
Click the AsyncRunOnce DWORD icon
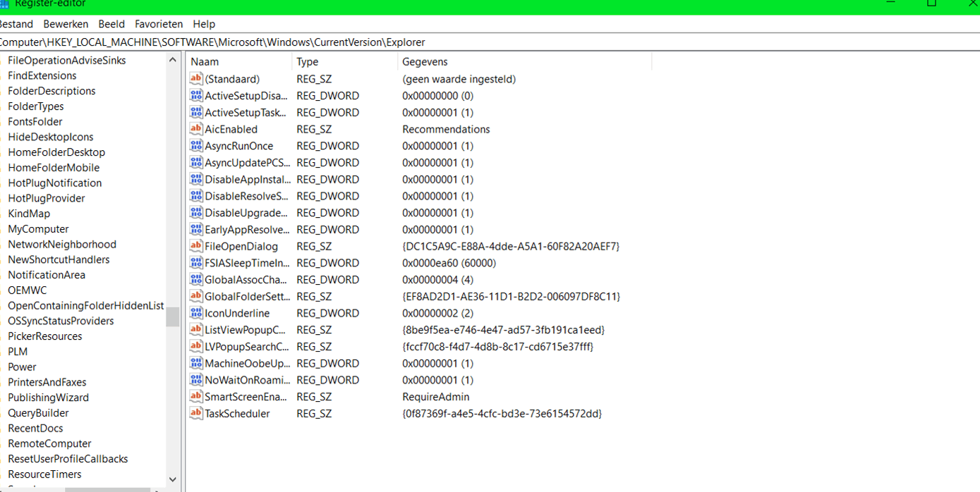tap(196, 145)
